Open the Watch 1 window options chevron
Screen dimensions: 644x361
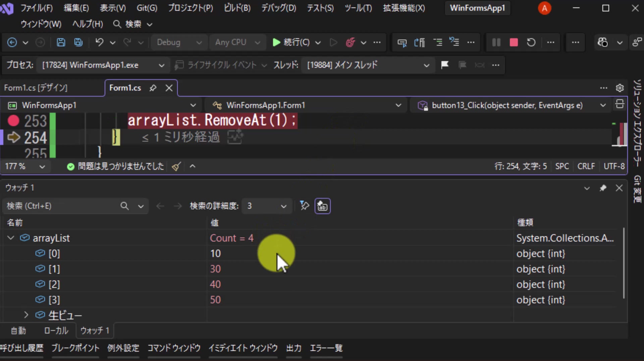coord(587,188)
